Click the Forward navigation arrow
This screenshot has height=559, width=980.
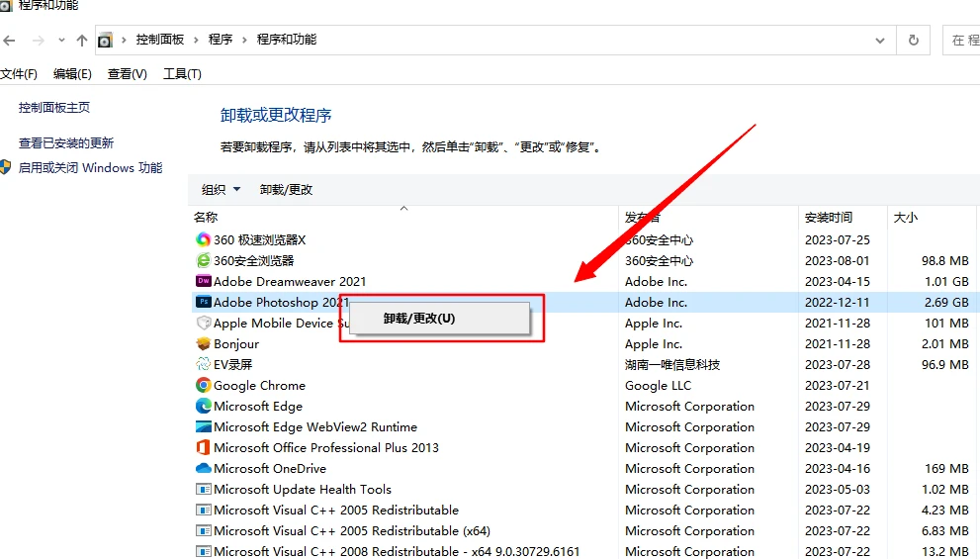click(x=39, y=41)
